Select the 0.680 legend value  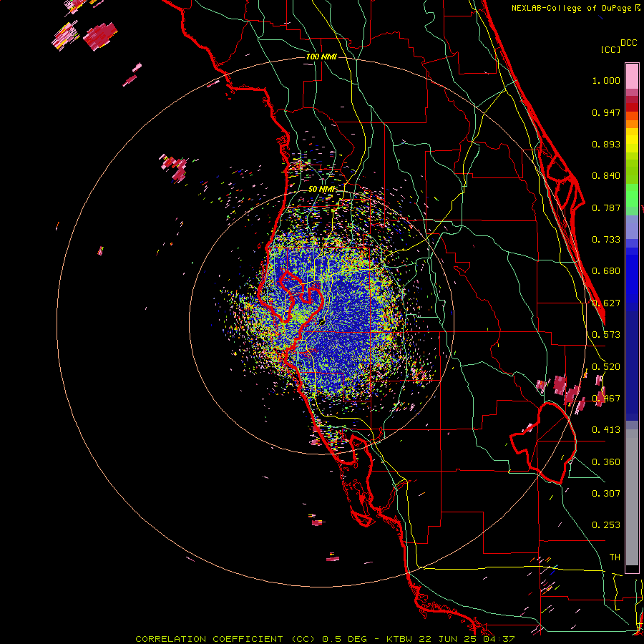[x=606, y=271]
